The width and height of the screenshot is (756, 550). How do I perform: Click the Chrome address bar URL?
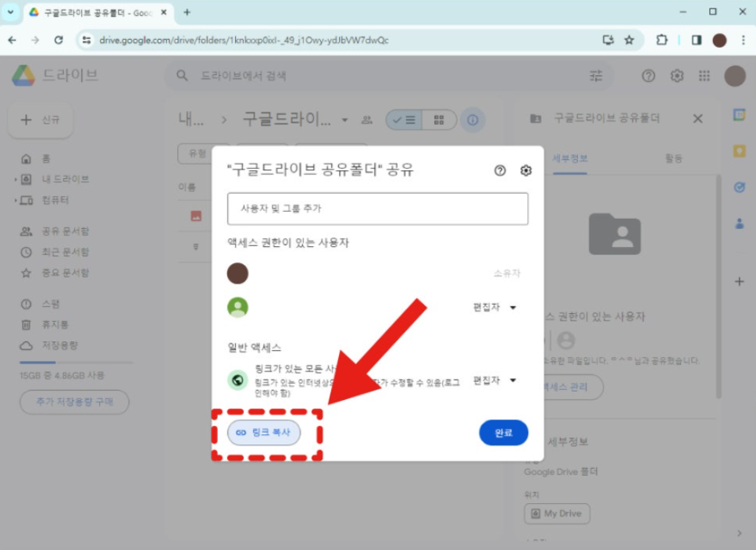point(244,40)
